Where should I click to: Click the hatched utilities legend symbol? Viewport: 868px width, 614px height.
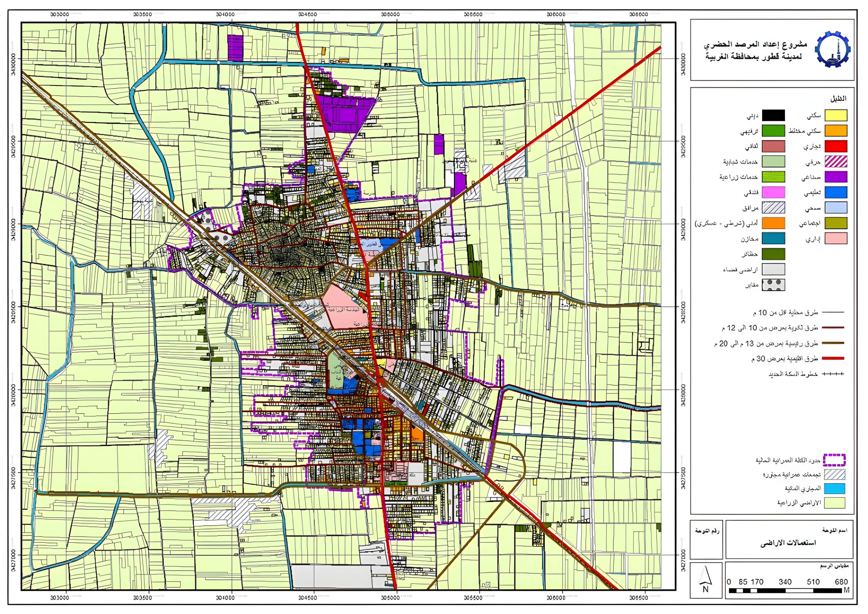point(773,208)
